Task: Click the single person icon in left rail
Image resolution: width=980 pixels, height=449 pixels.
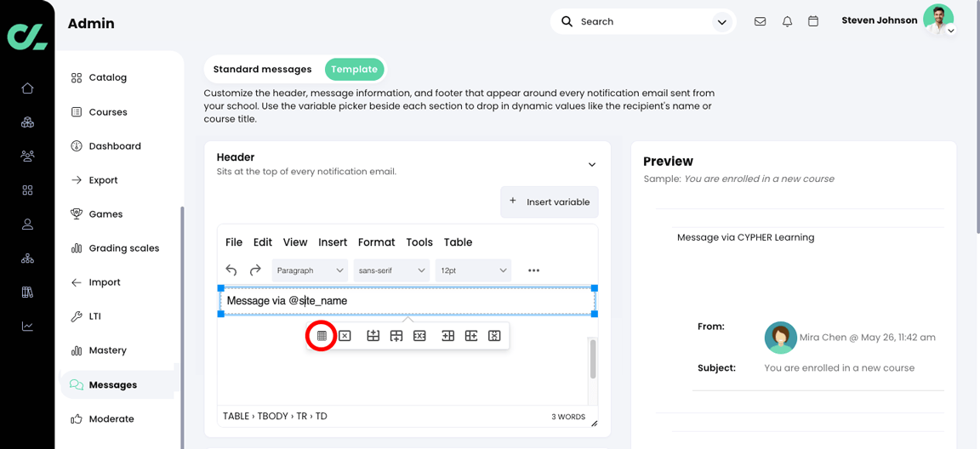Action: [x=27, y=224]
